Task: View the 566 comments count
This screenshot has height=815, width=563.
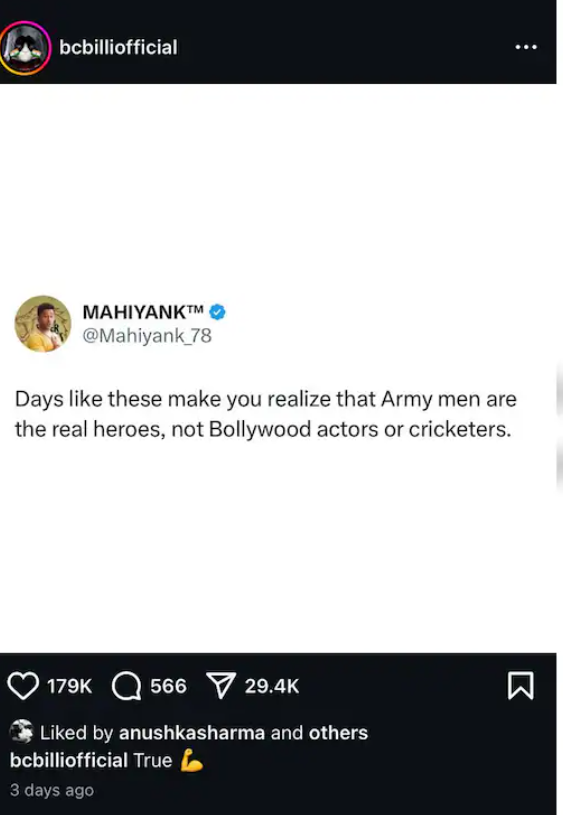Action: coord(168,686)
